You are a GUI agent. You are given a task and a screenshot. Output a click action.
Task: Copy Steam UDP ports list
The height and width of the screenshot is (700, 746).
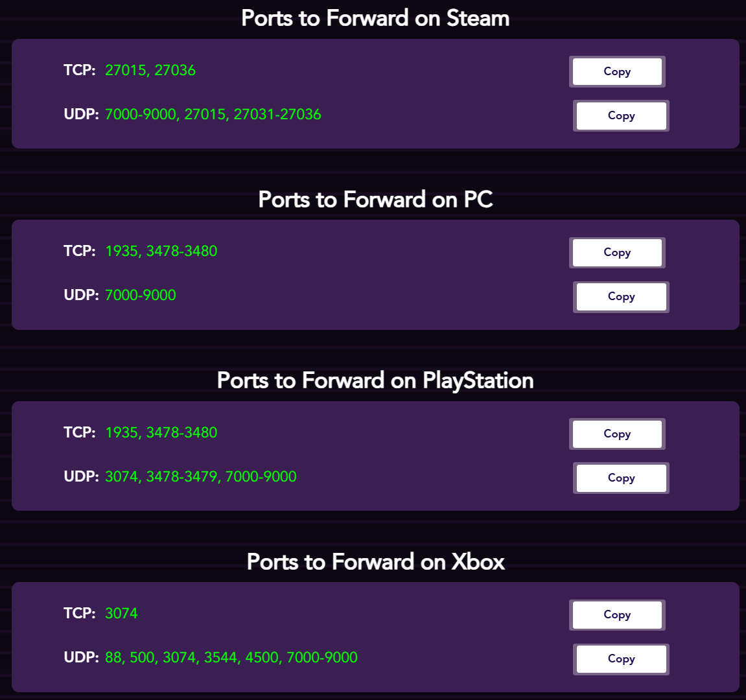[x=621, y=115]
